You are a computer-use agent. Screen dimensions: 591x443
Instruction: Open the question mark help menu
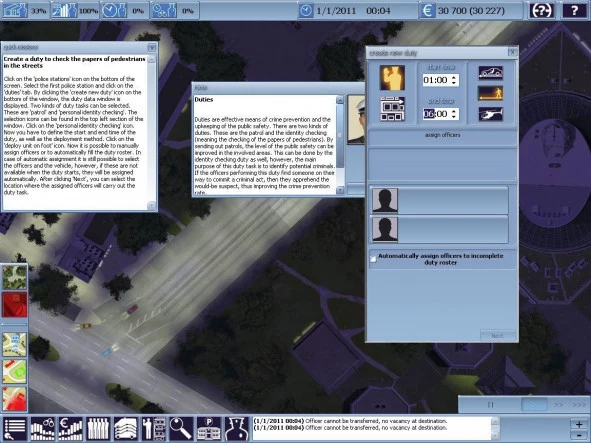(x=574, y=11)
